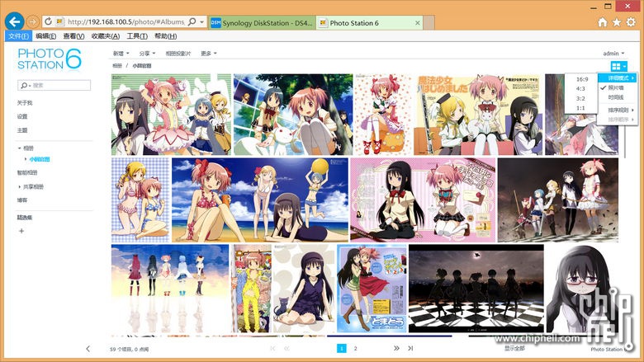Image resolution: width=644 pixels, height=362 pixels.
Task: Open 智能相册 in sidebar
Action: point(27,172)
